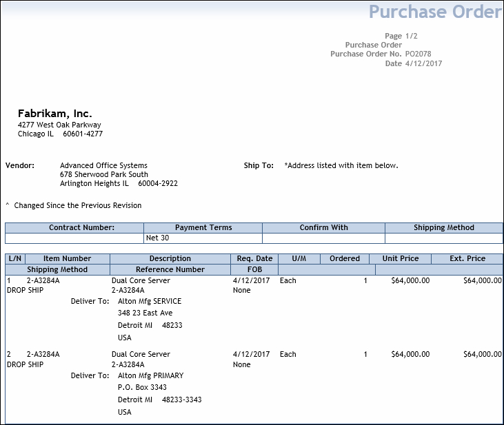Click the Address listed with item below note
The width and height of the screenshot is (504, 425).
[x=341, y=165]
